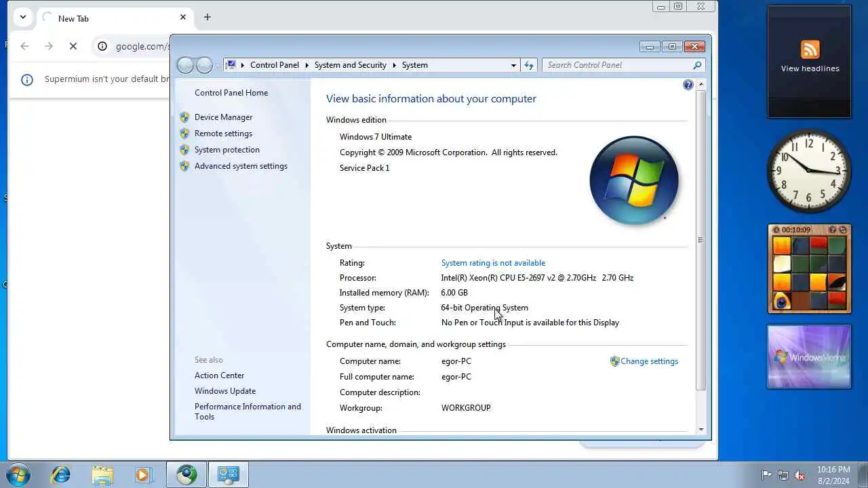Viewport: 868px width, 488px height.
Task: Open network status icon in system tray
Action: pyautogui.click(x=783, y=475)
